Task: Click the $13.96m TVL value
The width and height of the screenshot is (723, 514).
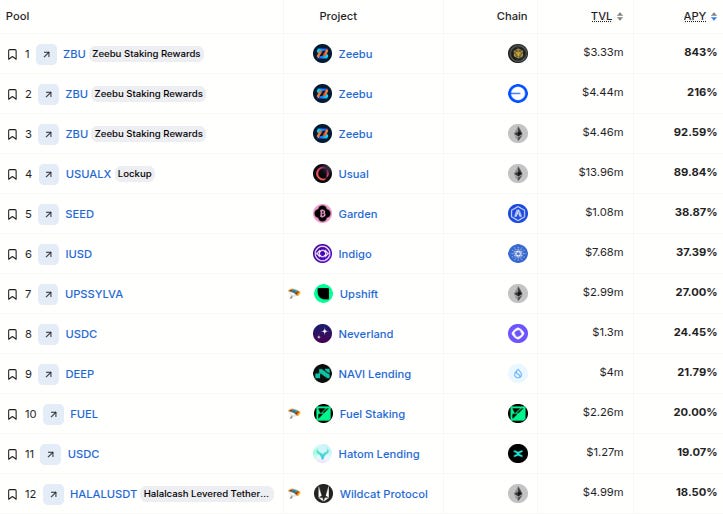Action: [601, 172]
